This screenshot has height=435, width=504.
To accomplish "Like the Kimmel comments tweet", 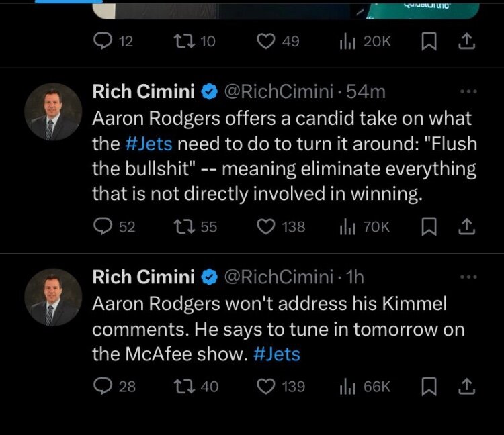I will (267, 387).
